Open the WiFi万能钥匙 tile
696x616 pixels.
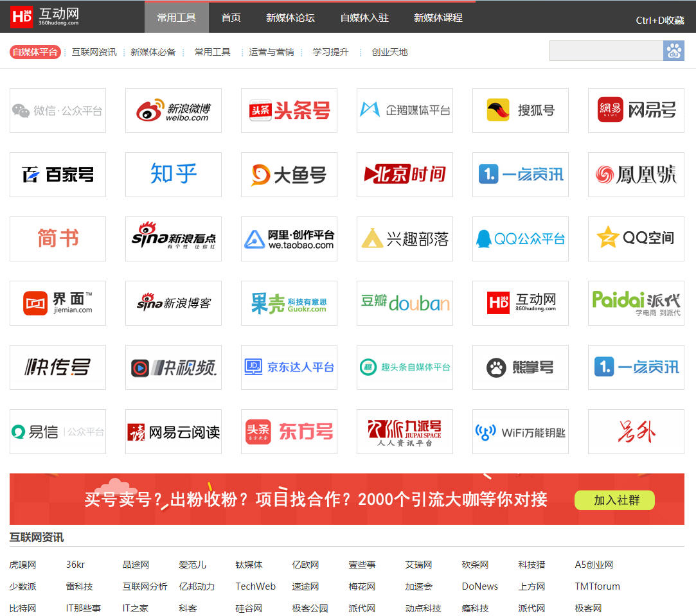click(520, 432)
